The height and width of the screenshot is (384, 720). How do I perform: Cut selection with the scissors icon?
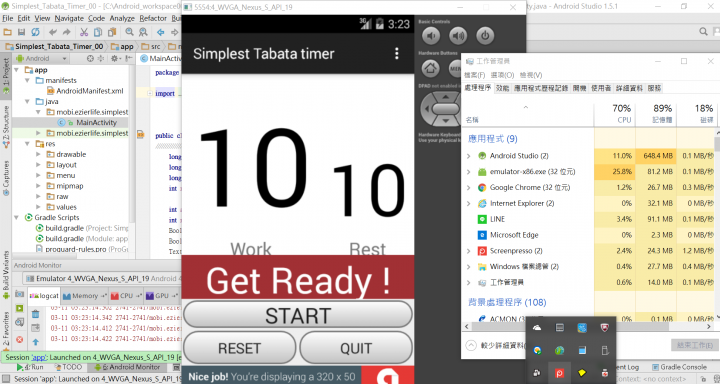point(84,32)
